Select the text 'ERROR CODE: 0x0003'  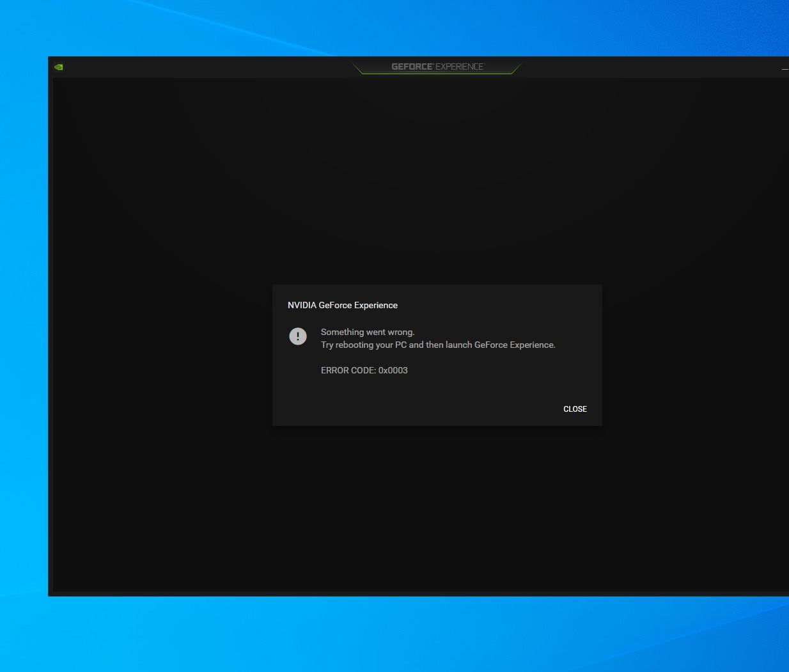(x=364, y=370)
